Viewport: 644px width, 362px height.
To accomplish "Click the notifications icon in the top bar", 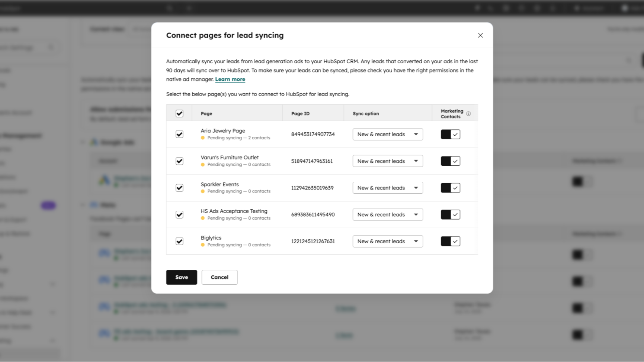I will click(x=537, y=8).
